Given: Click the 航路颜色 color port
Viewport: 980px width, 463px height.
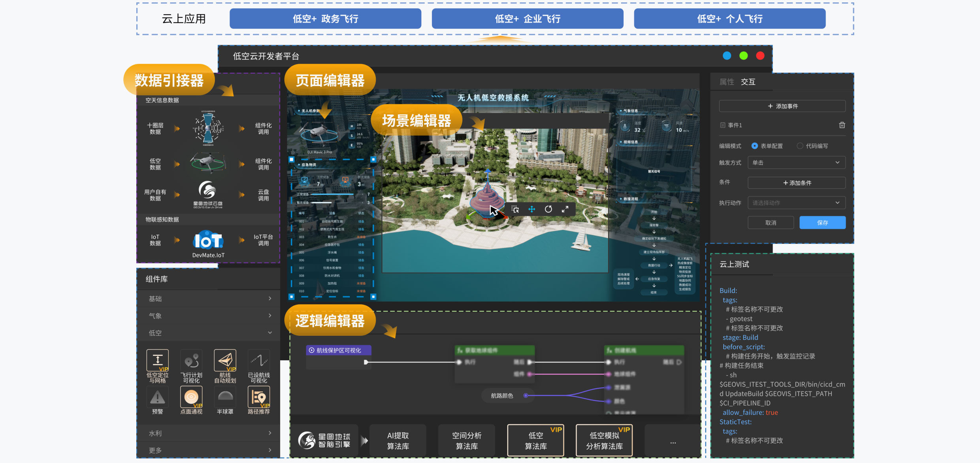Looking at the screenshot, I should [526, 395].
